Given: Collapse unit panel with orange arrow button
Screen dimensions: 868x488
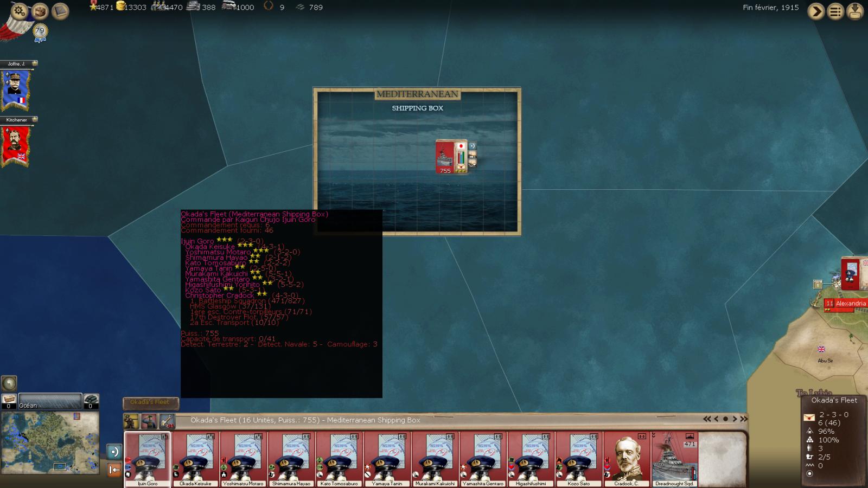Looking at the screenshot, I should (x=114, y=470).
